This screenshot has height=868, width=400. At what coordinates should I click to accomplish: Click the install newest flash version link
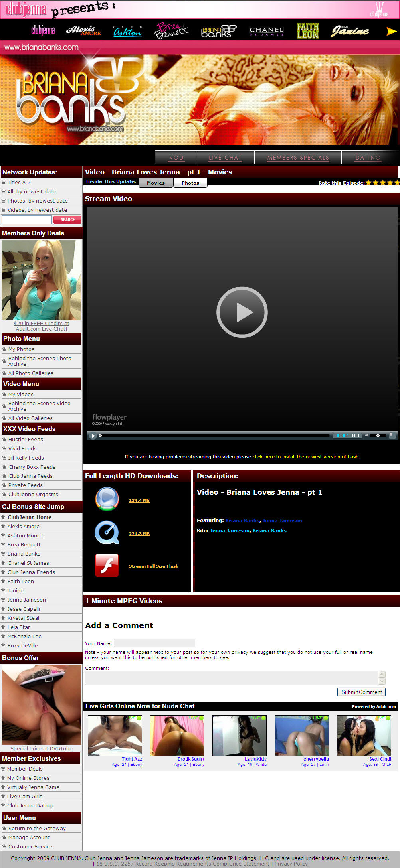(306, 457)
